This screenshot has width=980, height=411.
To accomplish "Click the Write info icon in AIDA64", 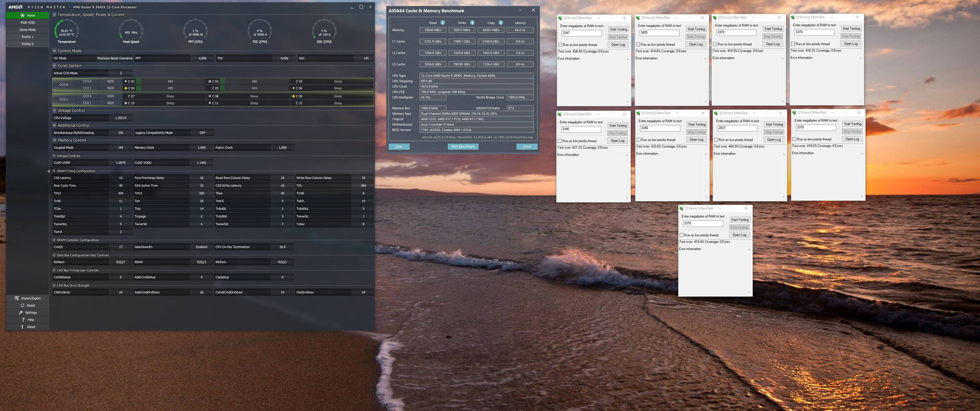I will [x=472, y=23].
